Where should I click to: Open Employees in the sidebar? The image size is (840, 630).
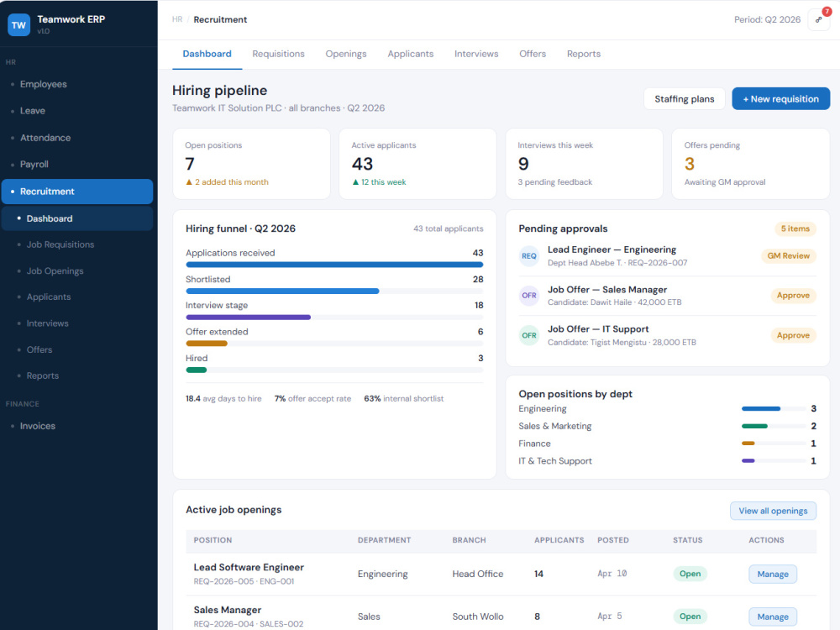[x=77, y=84]
